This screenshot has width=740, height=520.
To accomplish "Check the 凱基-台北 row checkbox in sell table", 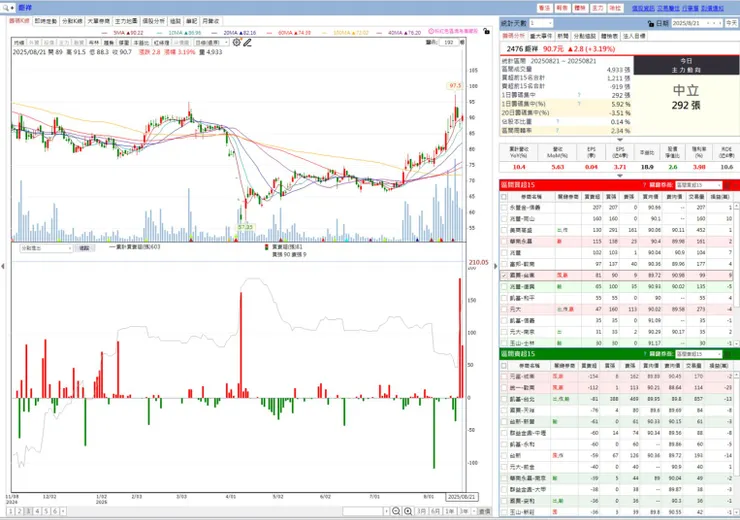I will tap(504, 399).
